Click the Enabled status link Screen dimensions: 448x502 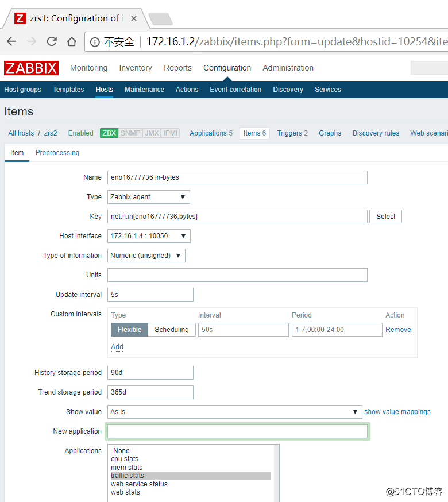(81, 133)
